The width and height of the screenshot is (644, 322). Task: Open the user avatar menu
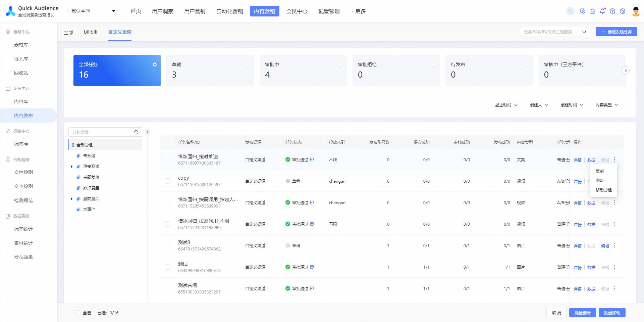pos(636,11)
